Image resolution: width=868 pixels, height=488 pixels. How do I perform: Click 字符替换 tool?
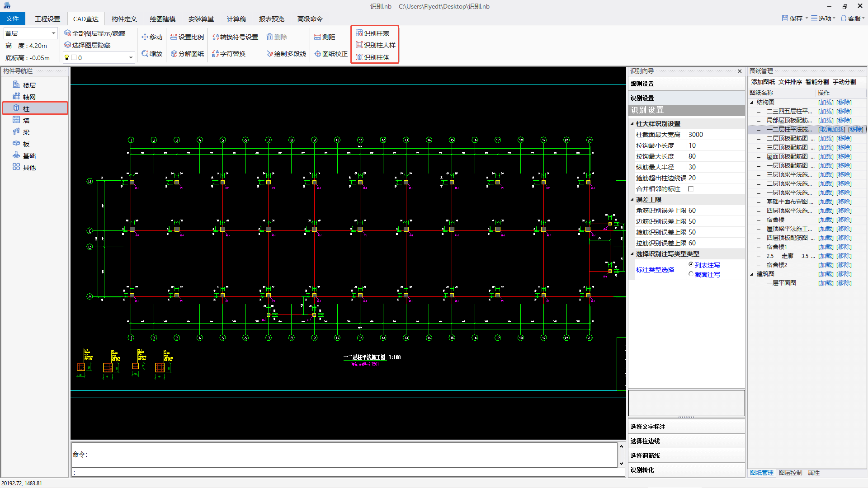(x=229, y=54)
